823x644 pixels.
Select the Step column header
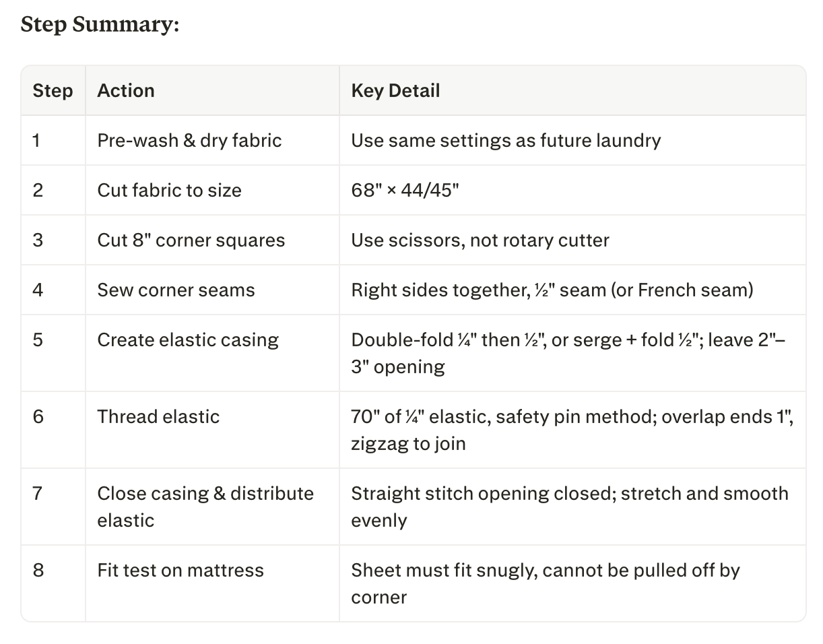coord(53,90)
